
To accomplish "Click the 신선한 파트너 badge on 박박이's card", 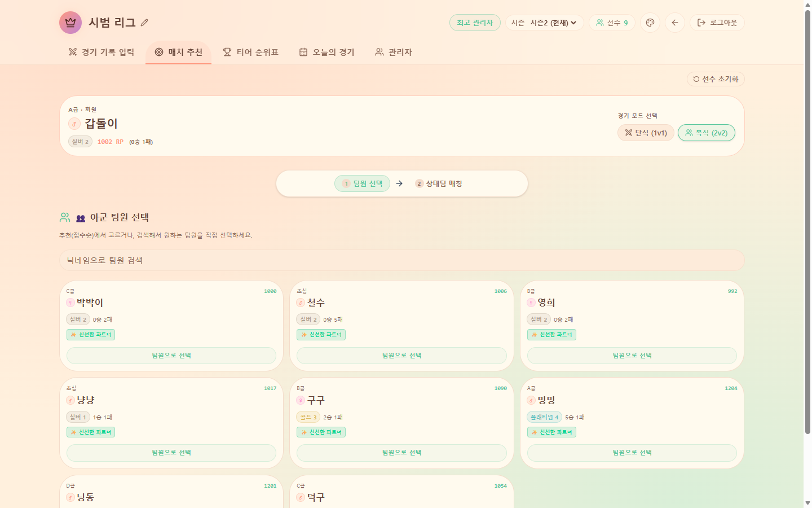I will coord(91,335).
